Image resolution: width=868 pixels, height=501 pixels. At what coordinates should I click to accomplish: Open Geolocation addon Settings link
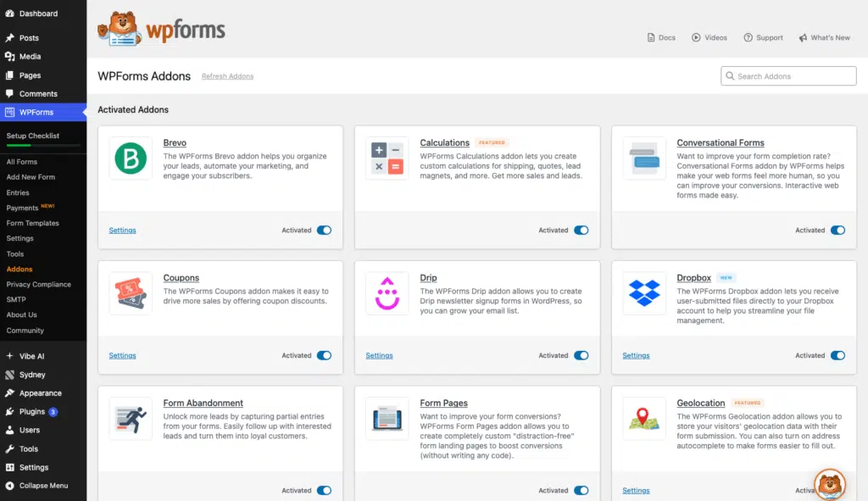[636, 491]
